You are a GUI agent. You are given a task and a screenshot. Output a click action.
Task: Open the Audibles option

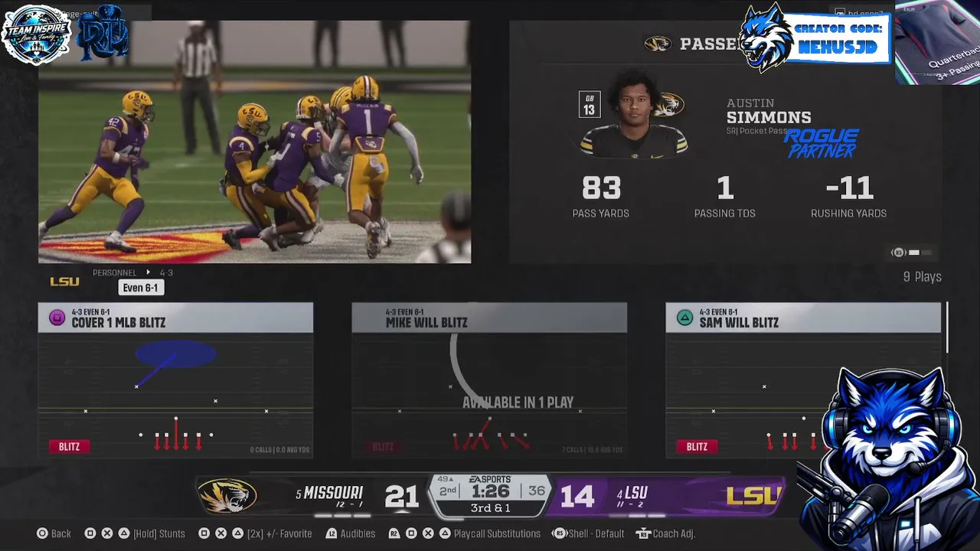click(358, 533)
